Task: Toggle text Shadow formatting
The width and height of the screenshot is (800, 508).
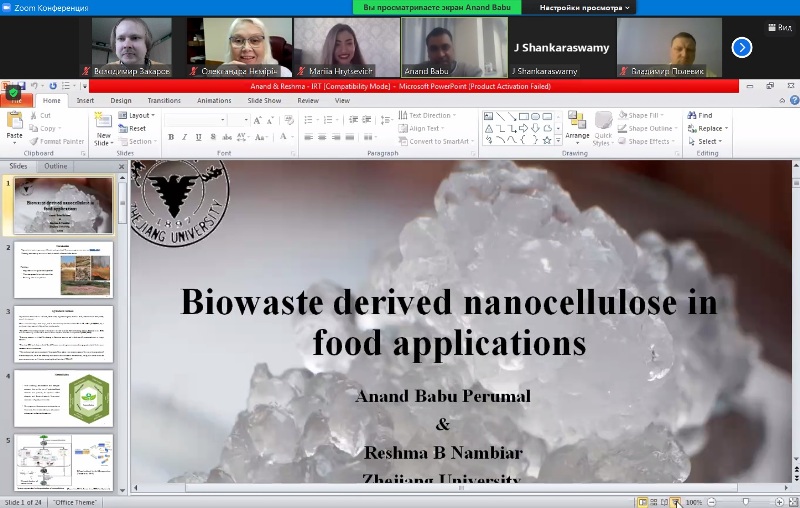Action: tap(213, 137)
